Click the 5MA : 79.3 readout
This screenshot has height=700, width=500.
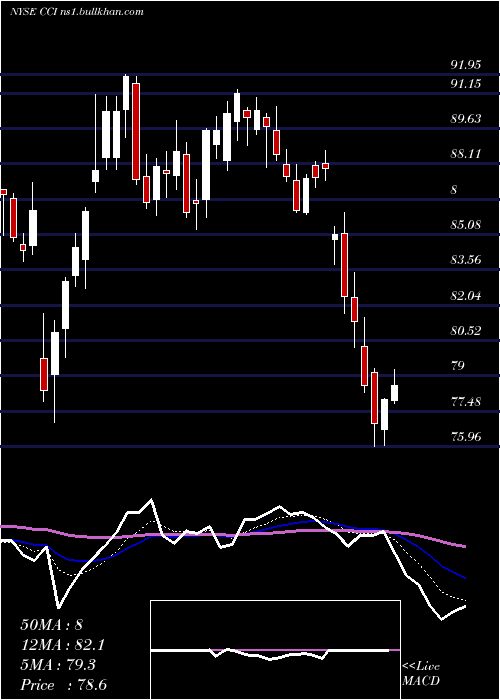(x=60, y=665)
